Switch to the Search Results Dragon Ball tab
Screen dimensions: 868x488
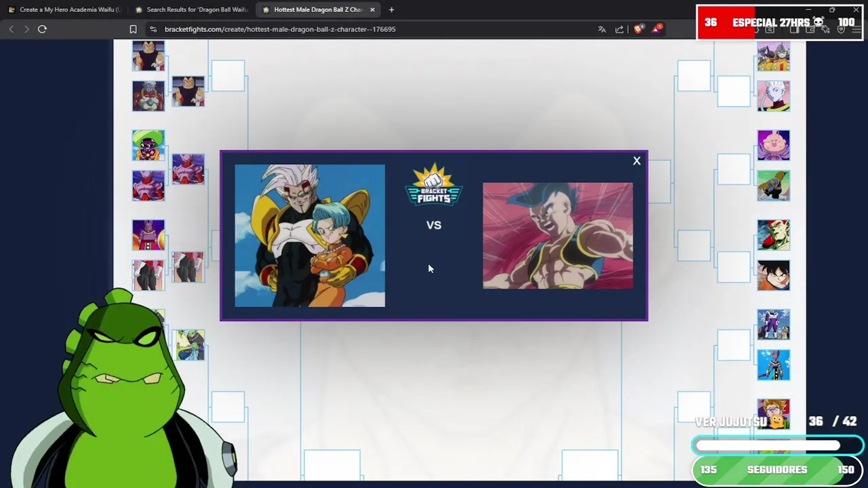pyautogui.click(x=191, y=9)
